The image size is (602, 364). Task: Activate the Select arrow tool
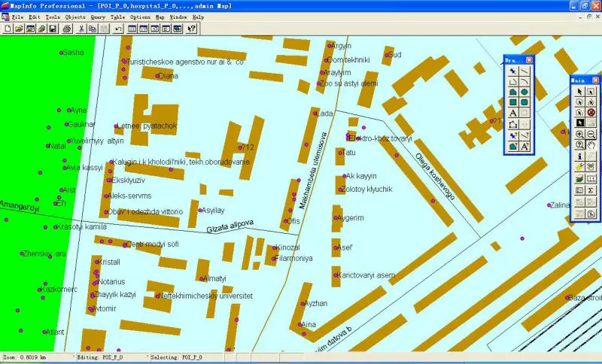(579, 92)
